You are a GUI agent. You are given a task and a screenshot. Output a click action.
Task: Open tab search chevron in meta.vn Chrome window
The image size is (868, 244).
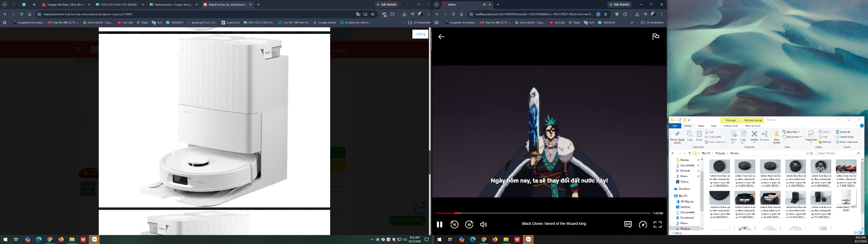[x=5, y=4]
